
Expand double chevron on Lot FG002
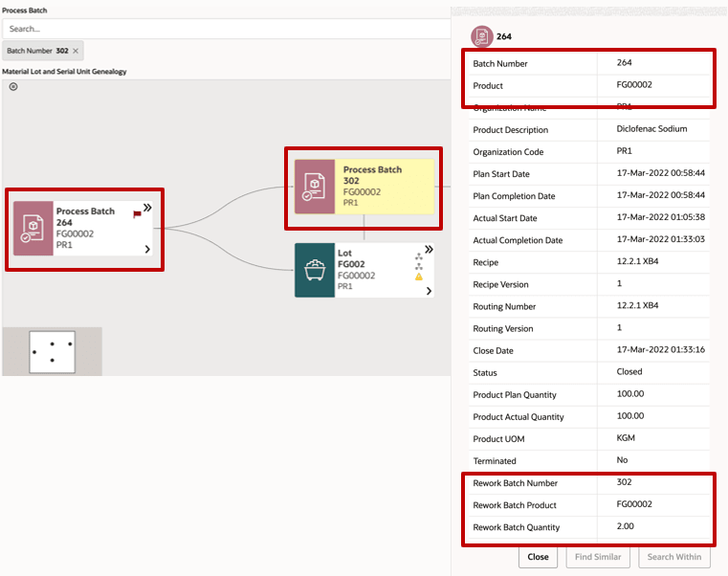click(429, 250)
